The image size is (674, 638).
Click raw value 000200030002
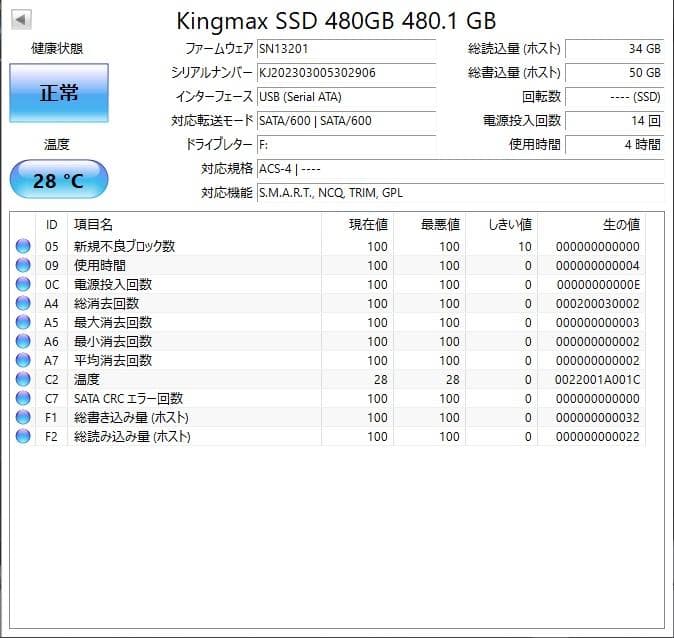597,304
